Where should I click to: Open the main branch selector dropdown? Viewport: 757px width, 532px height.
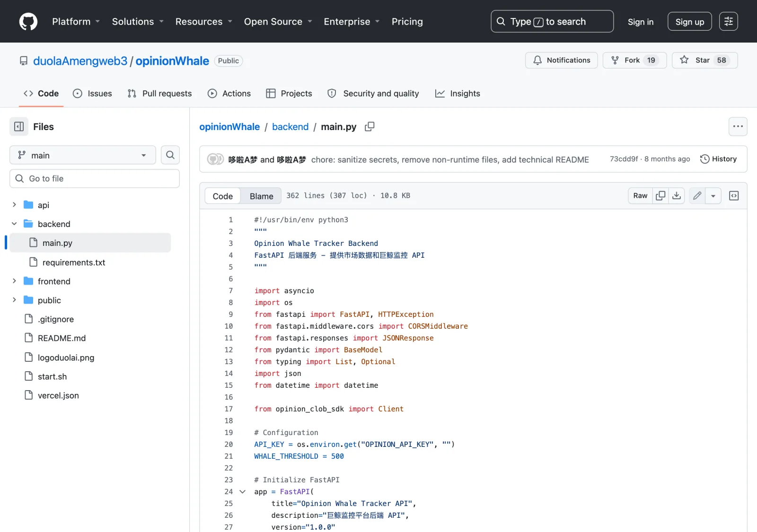83,155
